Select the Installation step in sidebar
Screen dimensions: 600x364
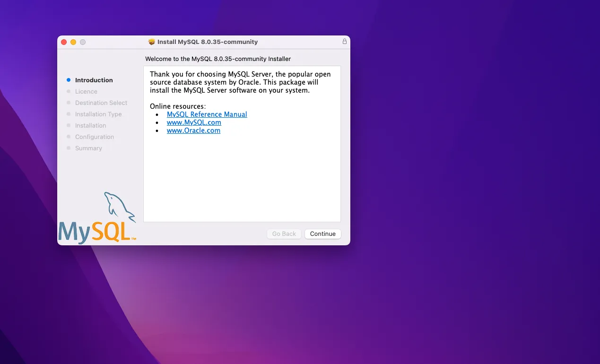90,126
